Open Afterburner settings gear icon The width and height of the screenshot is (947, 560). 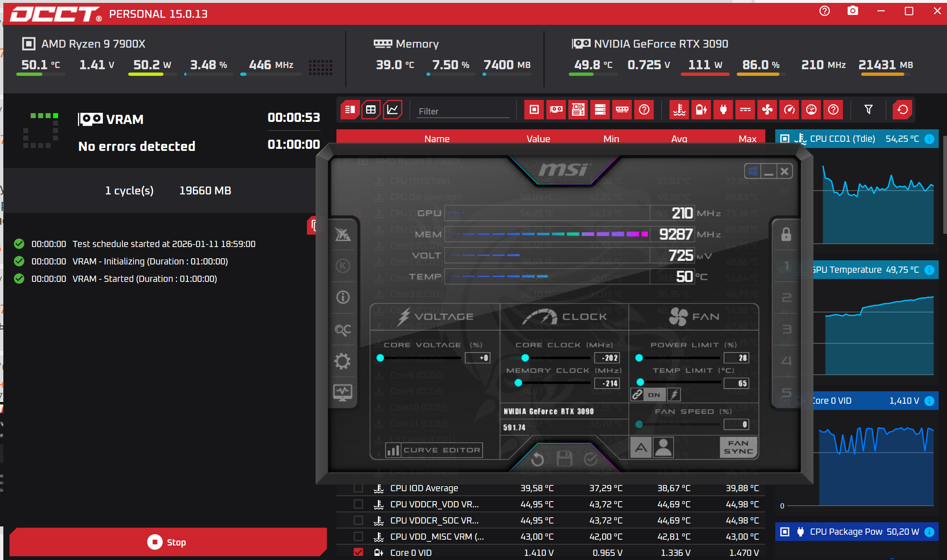click(343, 361)
